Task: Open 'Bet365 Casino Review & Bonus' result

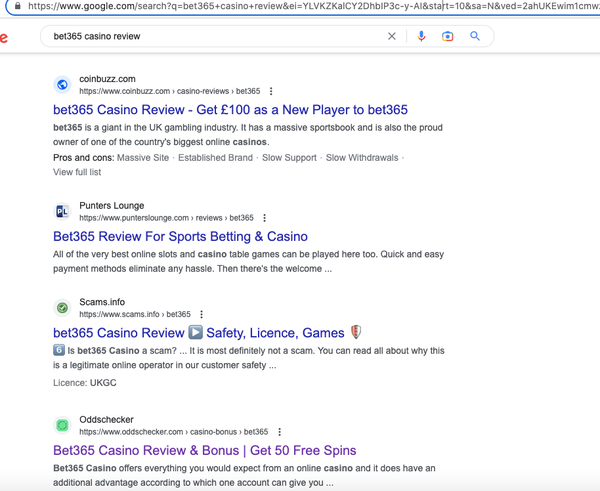Action: point(204,451)
